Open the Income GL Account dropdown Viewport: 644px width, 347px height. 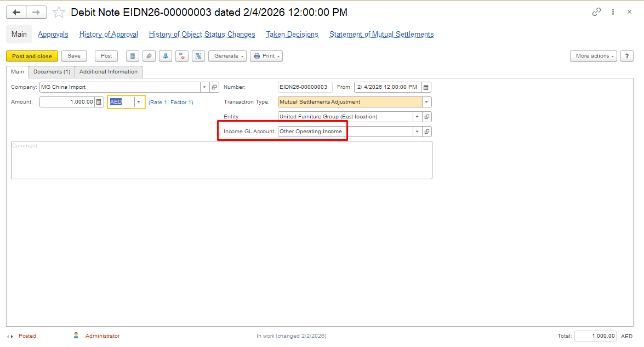[417, 132]
